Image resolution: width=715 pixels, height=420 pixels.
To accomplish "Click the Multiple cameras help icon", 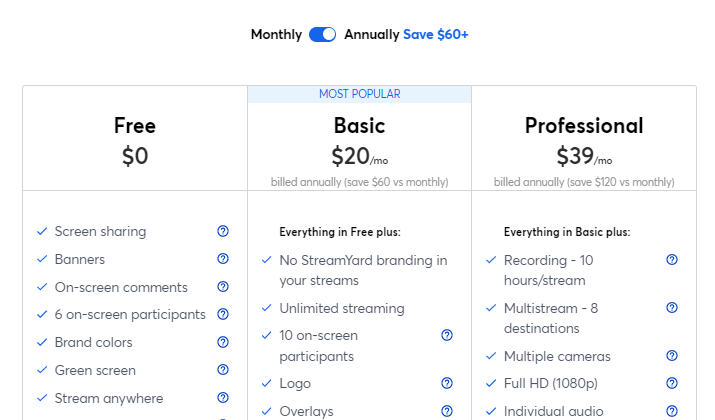I will coord(672,356).
